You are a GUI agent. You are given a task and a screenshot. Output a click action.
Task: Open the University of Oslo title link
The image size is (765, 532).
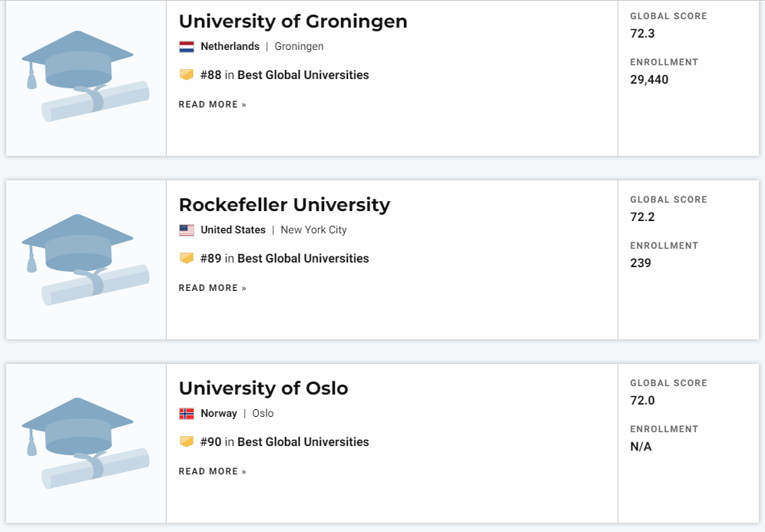tap(263, 388)
